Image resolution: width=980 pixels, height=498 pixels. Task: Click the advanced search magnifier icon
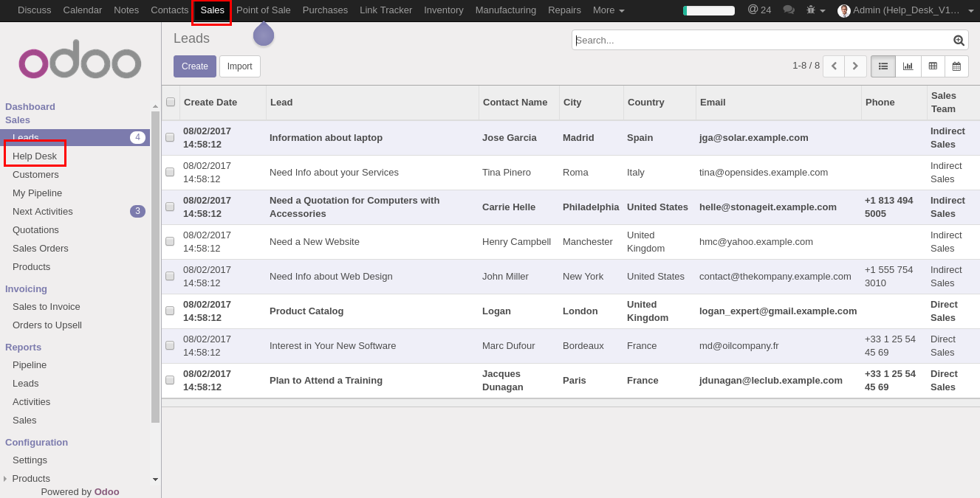click(x=959, y=41)
